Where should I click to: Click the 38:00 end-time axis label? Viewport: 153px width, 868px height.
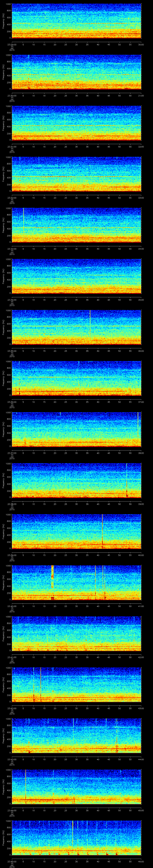point(141,453)
